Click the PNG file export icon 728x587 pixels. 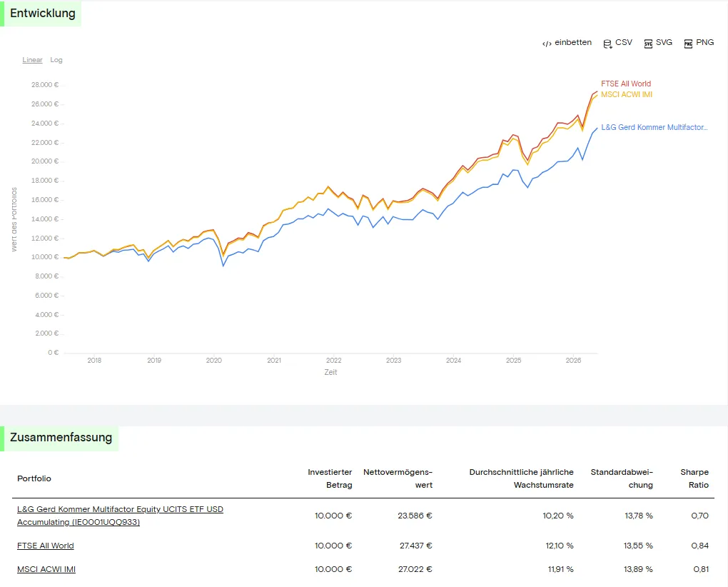[688, 44]
